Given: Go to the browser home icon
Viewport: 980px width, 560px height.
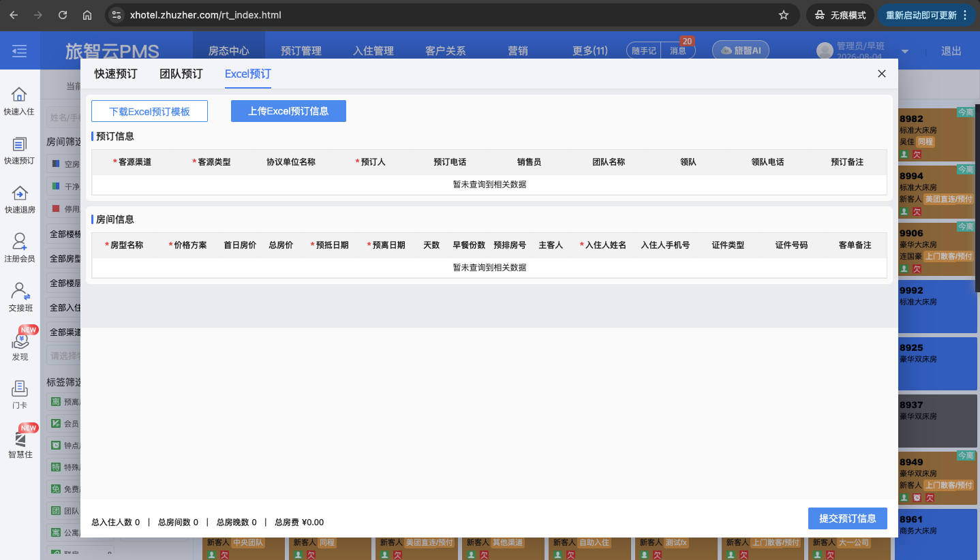Looking at the screenshot, I should 87,15.
